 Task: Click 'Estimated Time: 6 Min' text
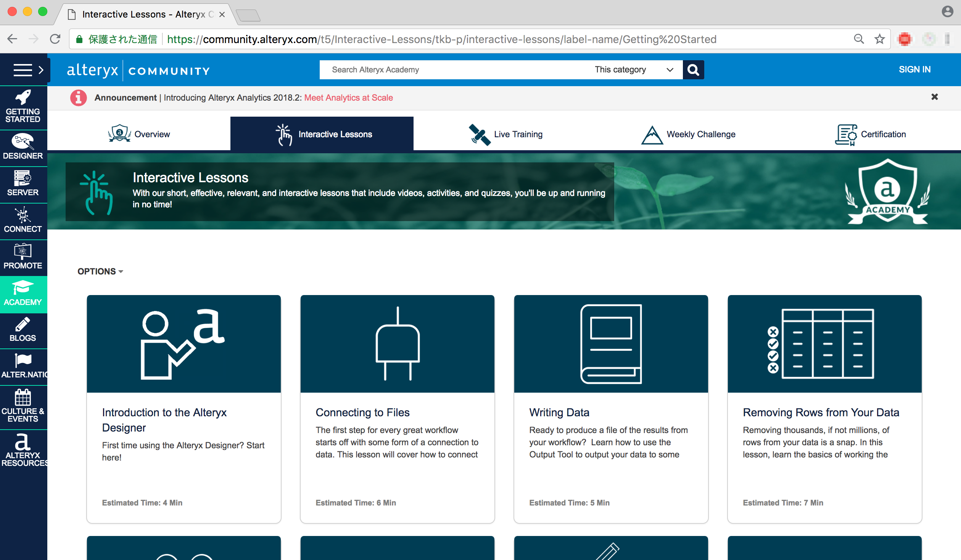(356, 503)
